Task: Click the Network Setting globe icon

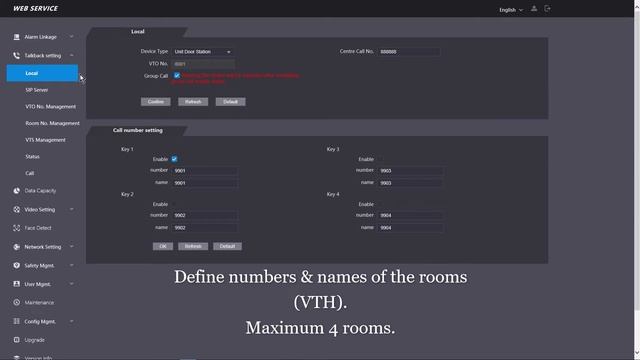Action: point(16,247)
